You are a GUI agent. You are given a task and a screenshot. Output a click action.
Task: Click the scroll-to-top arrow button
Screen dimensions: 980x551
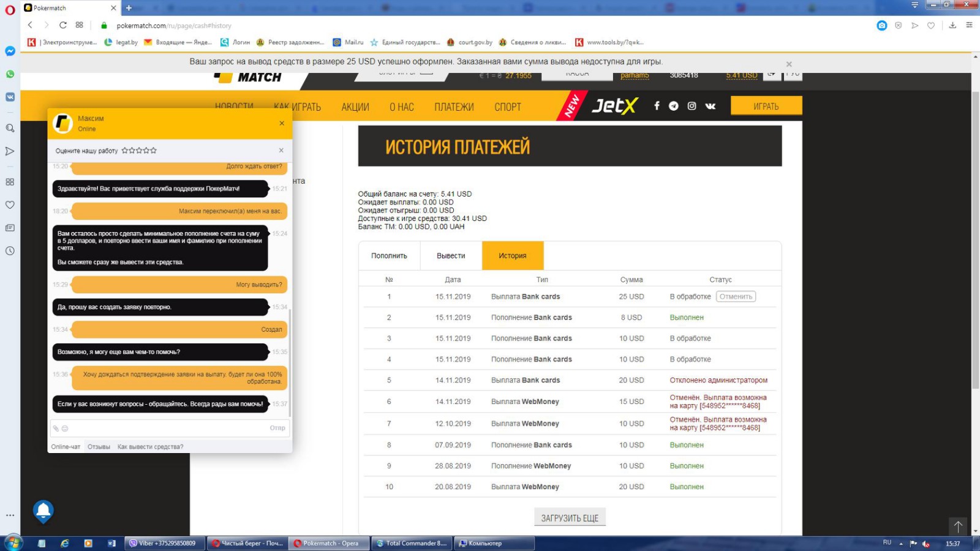(958, 526)
